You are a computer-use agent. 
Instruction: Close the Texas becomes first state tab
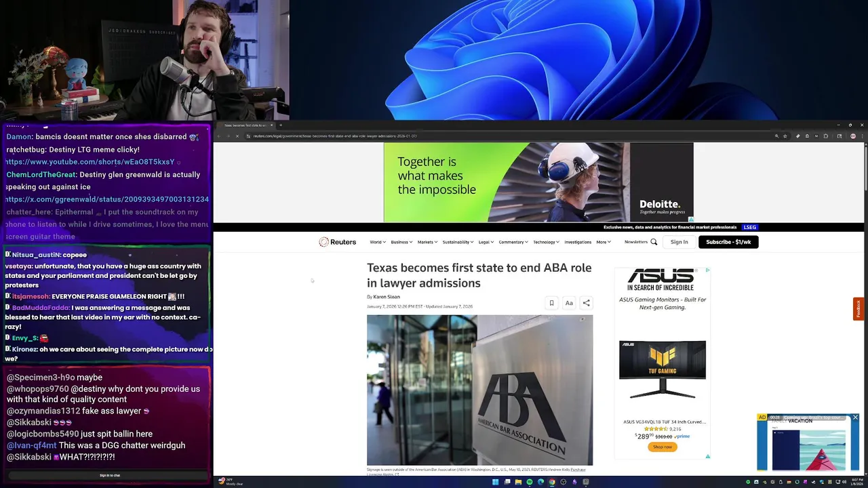pos(271,125)
